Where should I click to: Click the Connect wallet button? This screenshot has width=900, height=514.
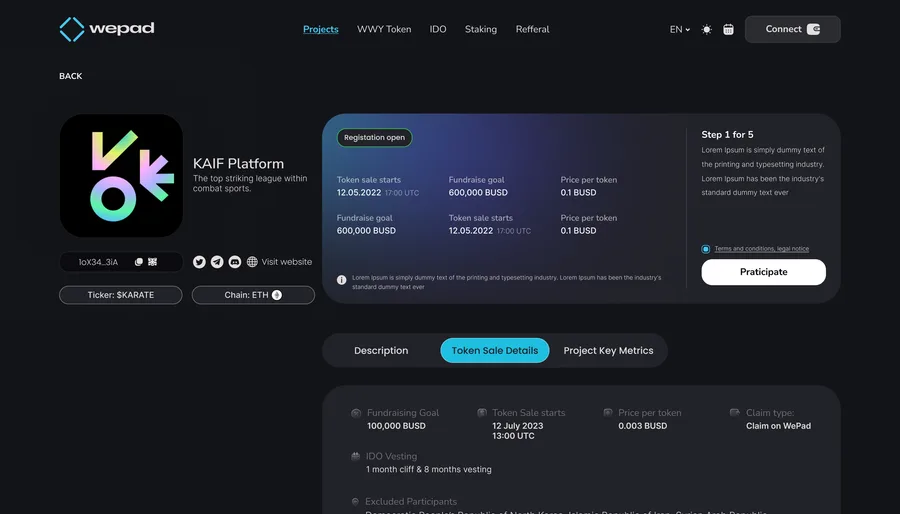(x=793, y=29)
